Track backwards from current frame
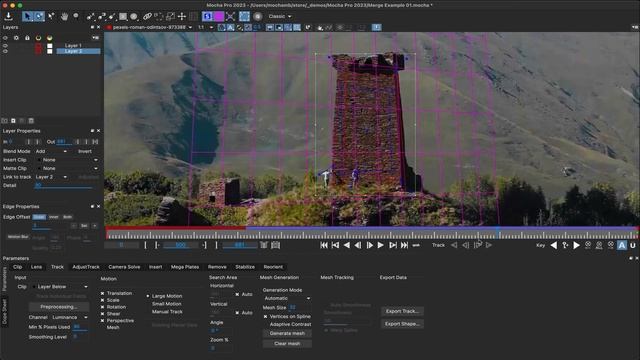 454,245
